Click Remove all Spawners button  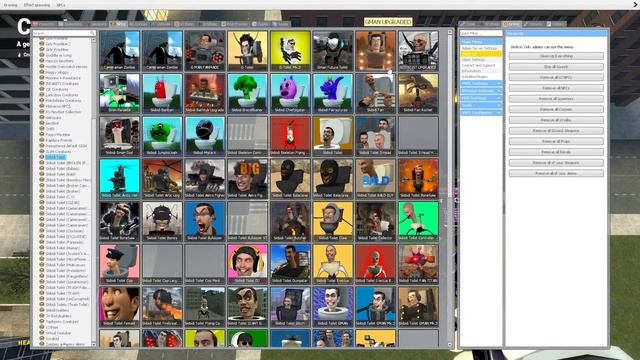pos(556,98)
